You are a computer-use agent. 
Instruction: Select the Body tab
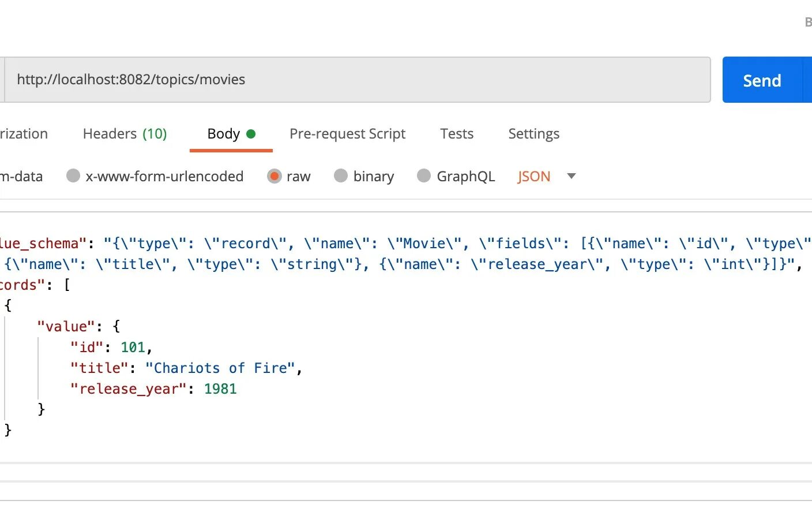pos(223,134)
